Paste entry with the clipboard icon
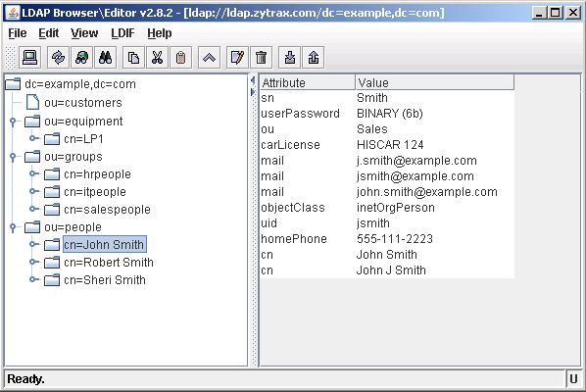Viewport: 586px width, 392px height. tap(181, 58)
